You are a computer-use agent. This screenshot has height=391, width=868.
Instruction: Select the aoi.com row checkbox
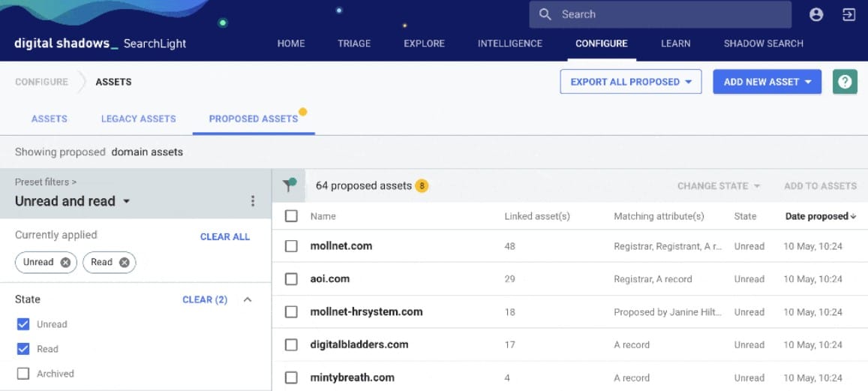[x=291, y=278]
